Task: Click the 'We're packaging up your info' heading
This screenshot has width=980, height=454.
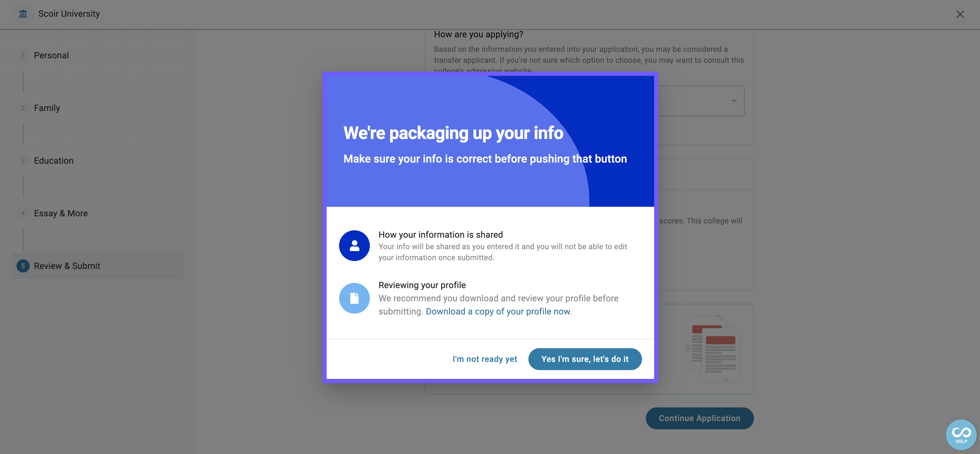Action: pyautogui.click(x=453, y=133)
